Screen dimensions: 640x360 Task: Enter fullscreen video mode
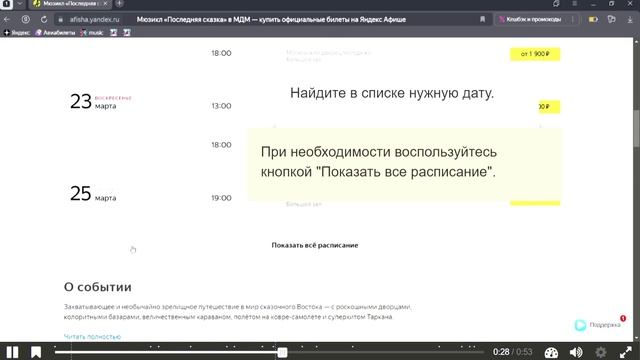click(625, 352)
